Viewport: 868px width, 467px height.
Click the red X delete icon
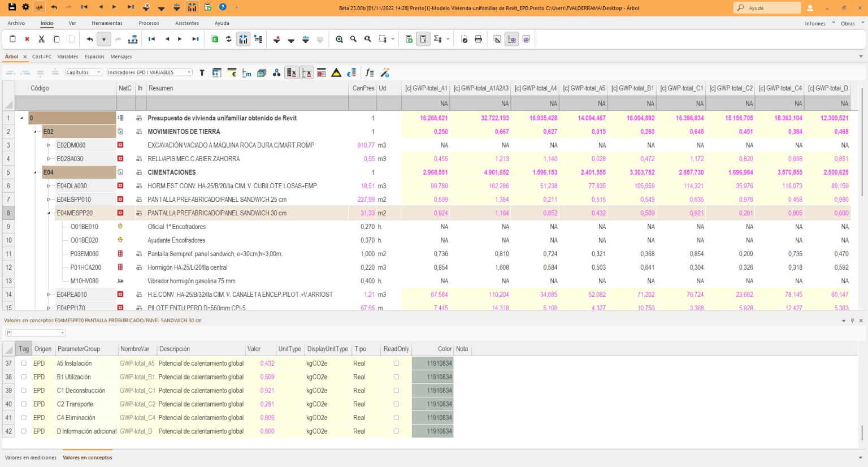pyautogui.click(x=27, y=40)
